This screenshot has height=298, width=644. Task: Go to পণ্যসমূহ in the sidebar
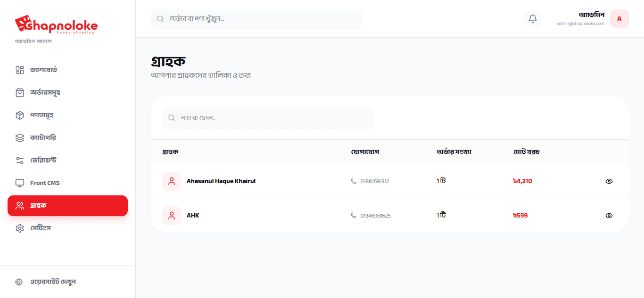(42, 115)
